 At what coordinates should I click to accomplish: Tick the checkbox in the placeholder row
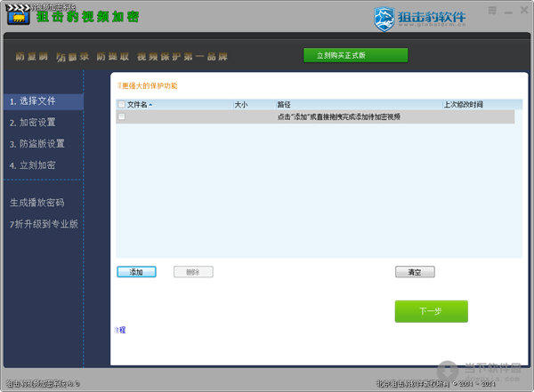click(122, 116)
